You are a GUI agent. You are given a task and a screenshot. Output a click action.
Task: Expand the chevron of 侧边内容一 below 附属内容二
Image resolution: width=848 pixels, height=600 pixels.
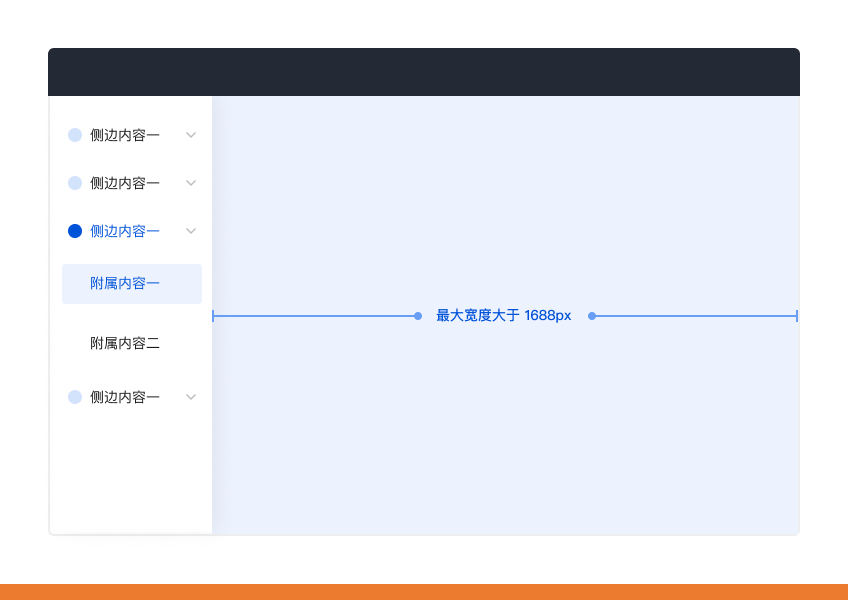click(191, 397)
